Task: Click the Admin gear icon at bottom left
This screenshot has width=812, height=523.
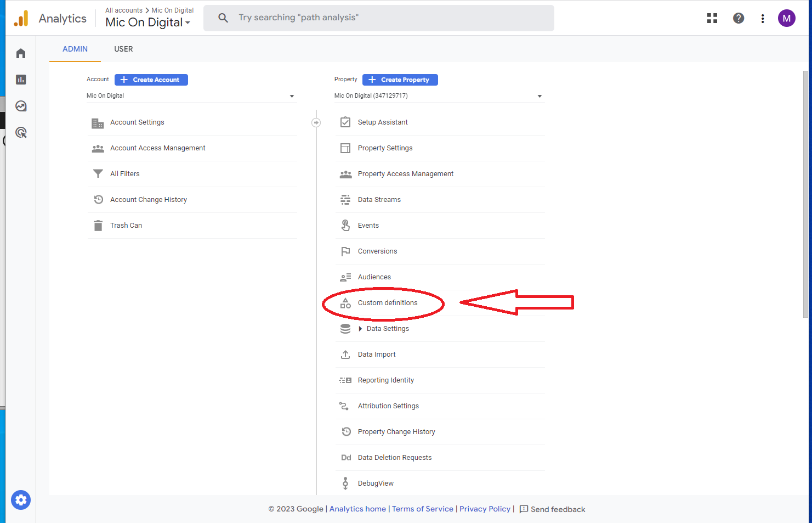Action: click(21, 500)
